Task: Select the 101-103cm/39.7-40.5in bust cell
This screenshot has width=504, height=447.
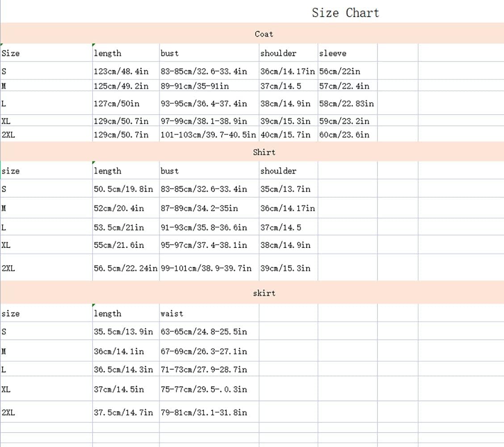Action: [208, 134]
